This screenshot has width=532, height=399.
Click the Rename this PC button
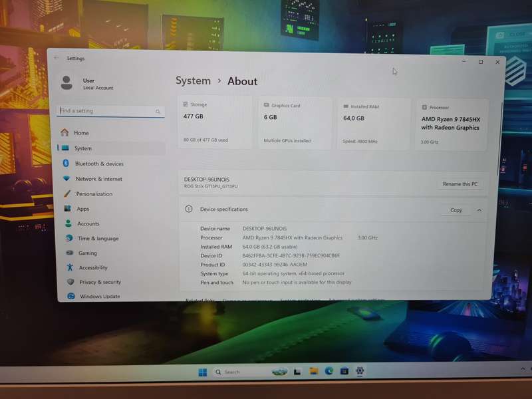(x=460, y=184)
